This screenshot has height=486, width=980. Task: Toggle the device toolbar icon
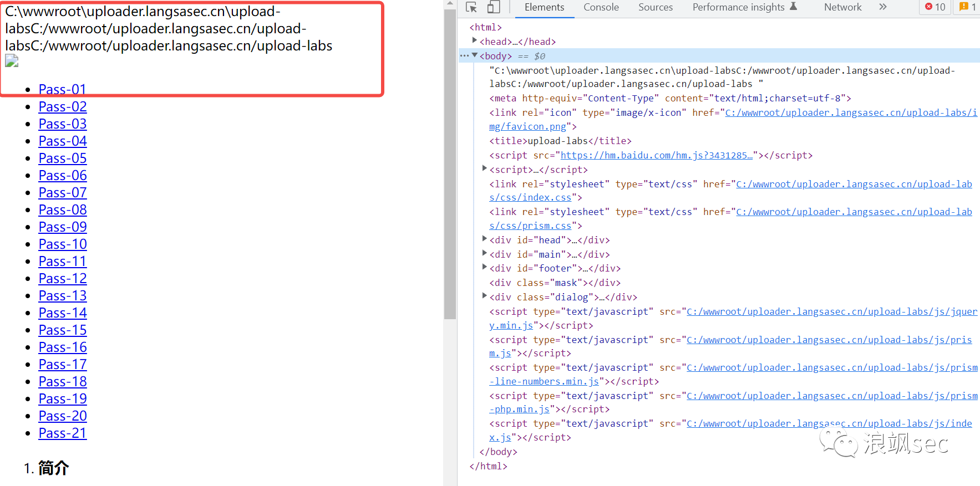[493, 7]
